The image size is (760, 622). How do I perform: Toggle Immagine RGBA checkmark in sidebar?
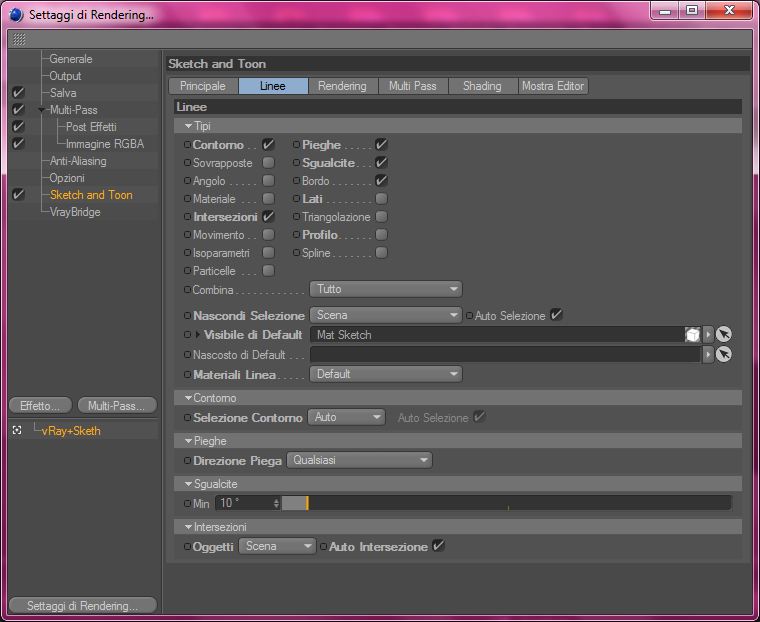coord(18,144)
